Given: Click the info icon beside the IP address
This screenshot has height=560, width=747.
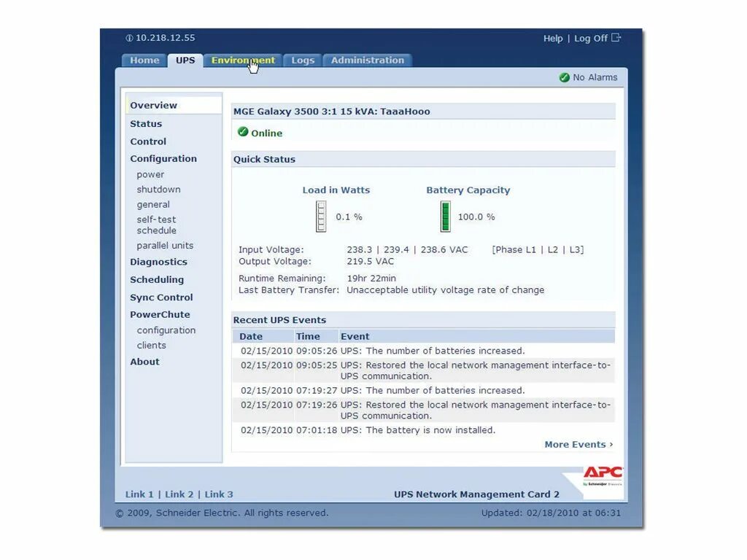Looking at the screenshot, I should tap(129, 38).
